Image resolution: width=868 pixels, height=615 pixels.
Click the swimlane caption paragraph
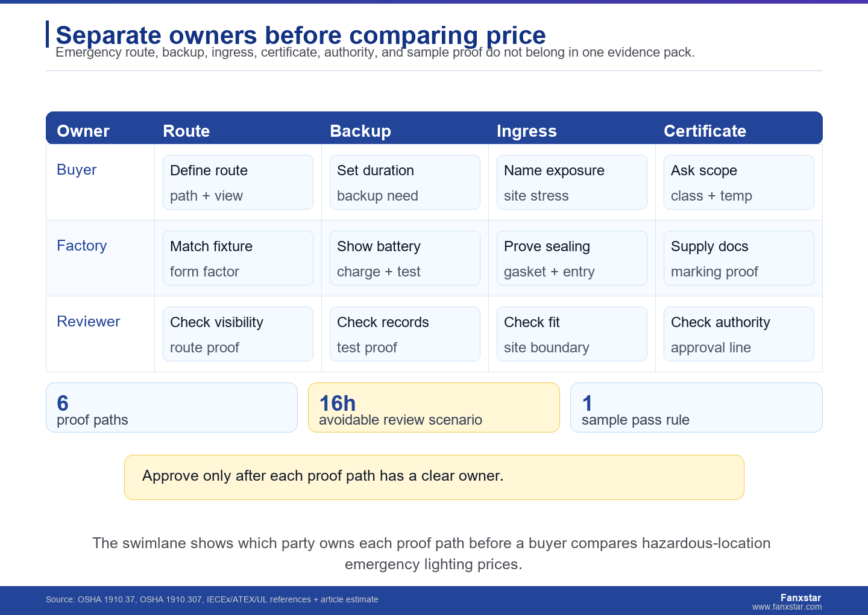point(432,554)
